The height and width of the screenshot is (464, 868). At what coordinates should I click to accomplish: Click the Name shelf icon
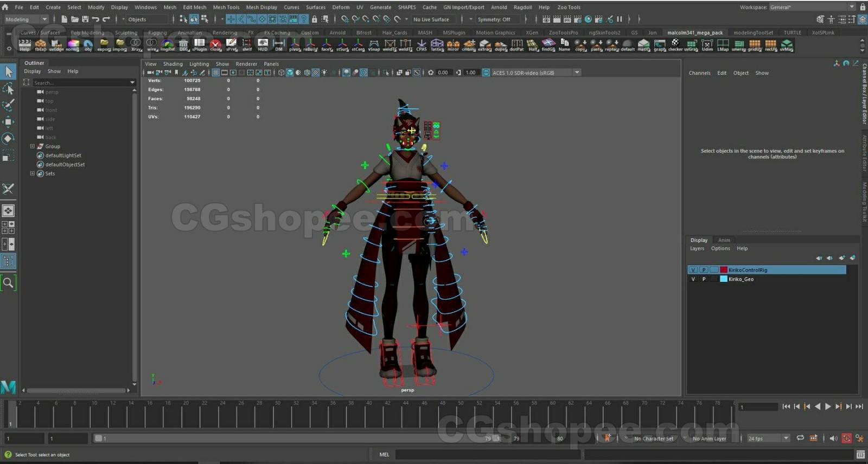tap(564, 44)
